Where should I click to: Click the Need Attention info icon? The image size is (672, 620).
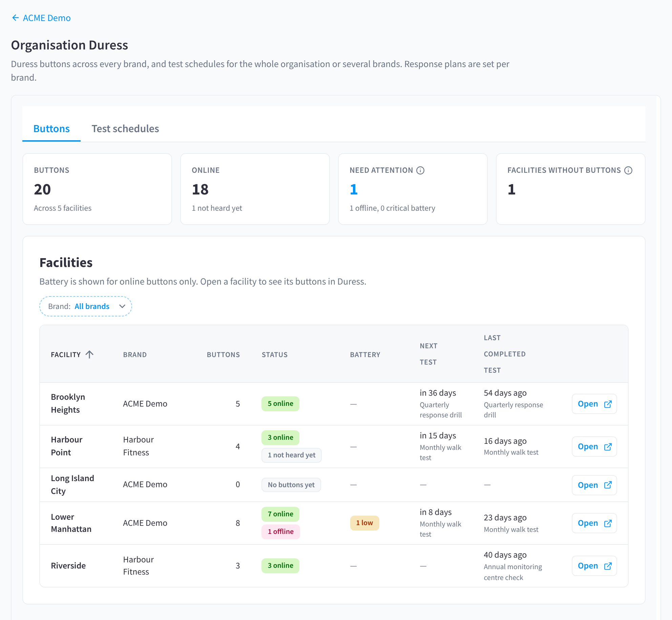[420, 170]
